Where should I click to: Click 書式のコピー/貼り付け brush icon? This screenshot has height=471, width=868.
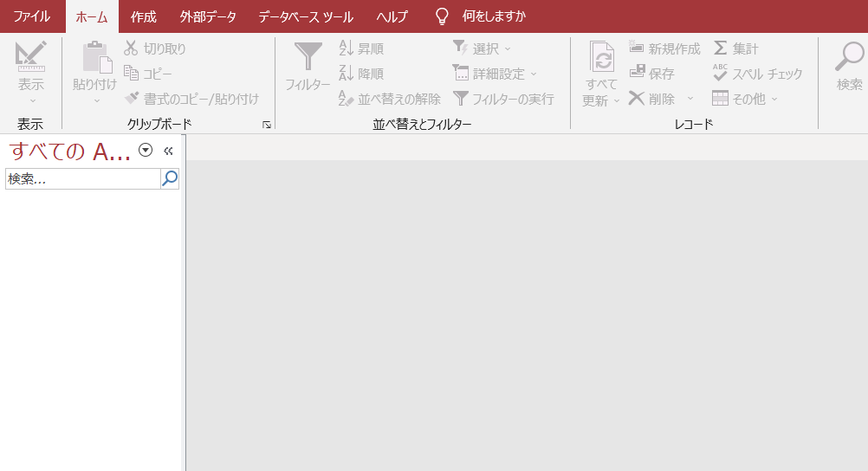pyautogui.click(x=132, y=99)
